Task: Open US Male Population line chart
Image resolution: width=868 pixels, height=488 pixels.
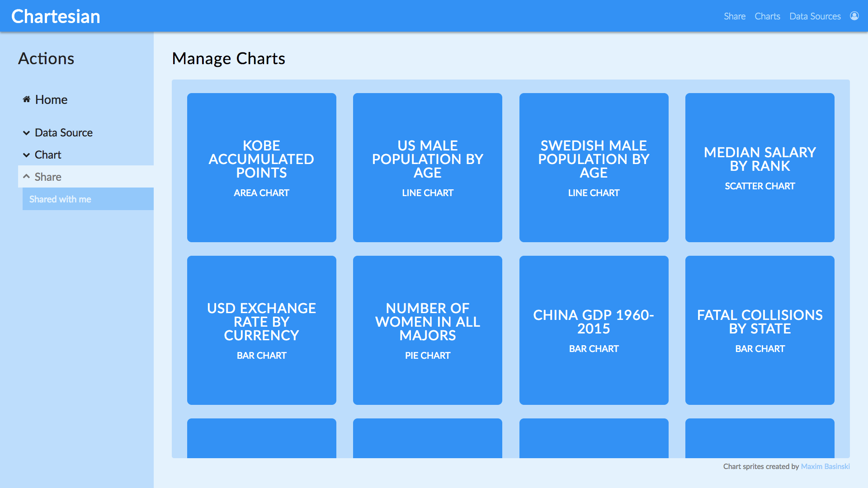Action: coord(427,168)
